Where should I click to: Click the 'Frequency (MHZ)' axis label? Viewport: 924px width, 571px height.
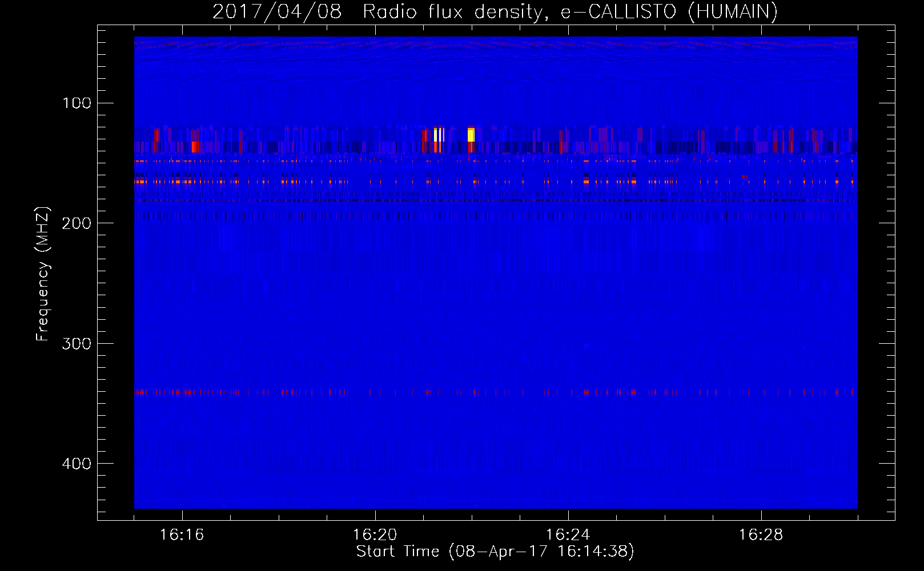(43, 274)
